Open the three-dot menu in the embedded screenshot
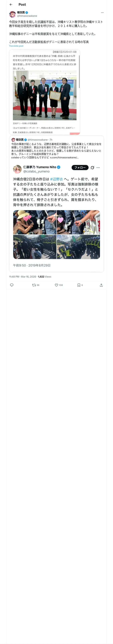The height and width of the screenshot is (644, 113). pos(98,168)
